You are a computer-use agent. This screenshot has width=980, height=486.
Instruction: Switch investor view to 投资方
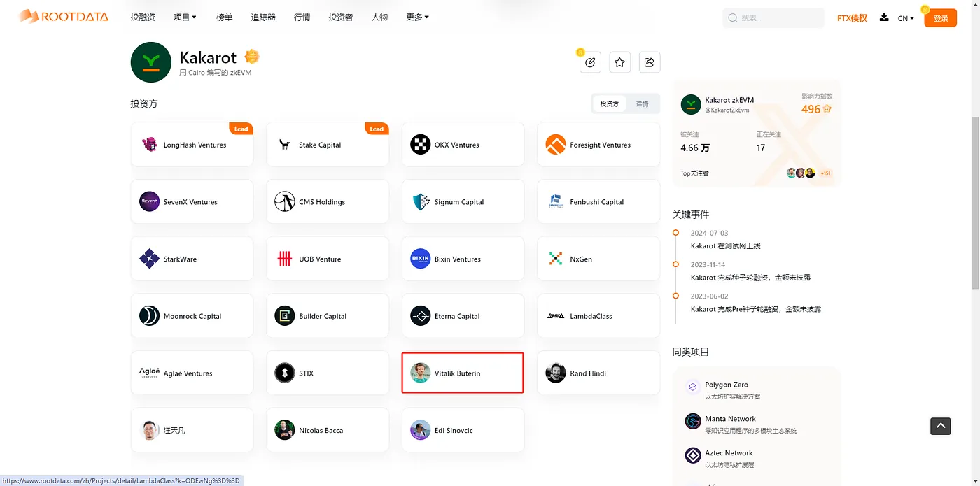point(609,103)
